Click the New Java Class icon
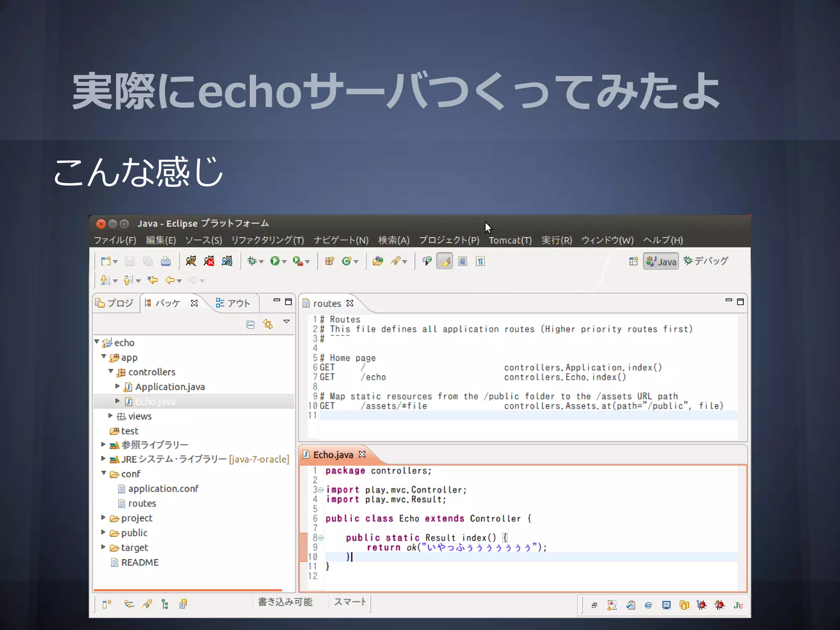840x630 pixels. 347,261
